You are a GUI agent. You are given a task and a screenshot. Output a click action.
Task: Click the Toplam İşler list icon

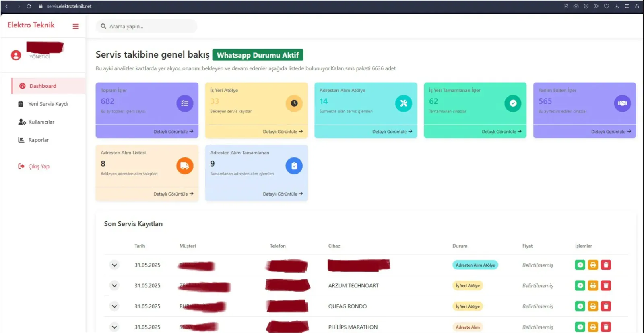pos(185,103)
